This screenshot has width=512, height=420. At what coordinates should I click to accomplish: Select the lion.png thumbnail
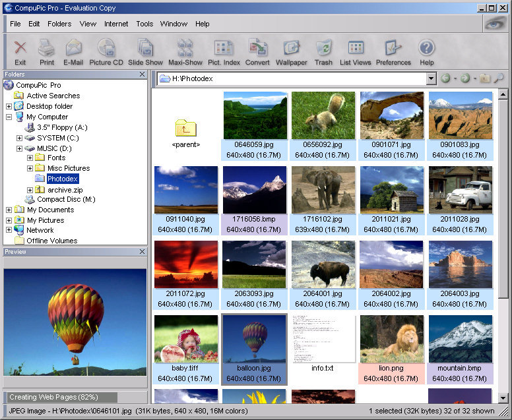click(x=391, y=339)
